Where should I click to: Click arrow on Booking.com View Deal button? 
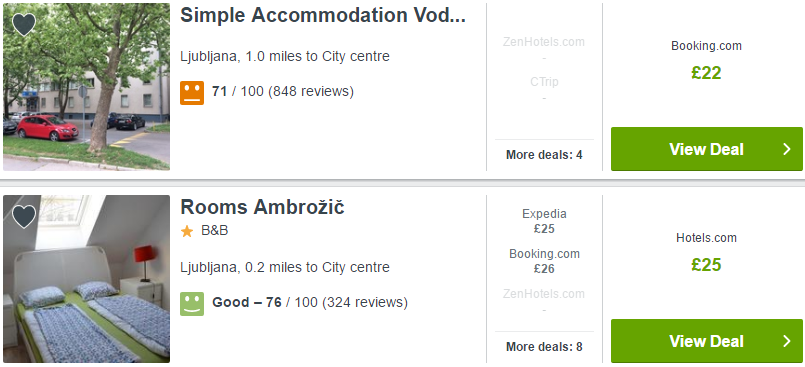pyautogui.click(x=787, y=149)
